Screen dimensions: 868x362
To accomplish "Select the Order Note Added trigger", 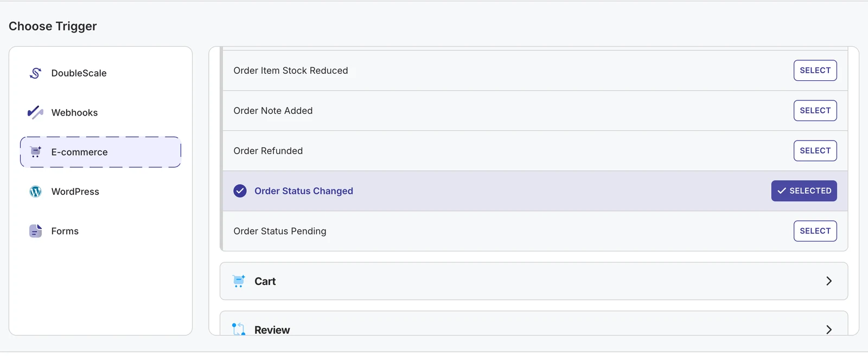I will click(x=815, y=111).
